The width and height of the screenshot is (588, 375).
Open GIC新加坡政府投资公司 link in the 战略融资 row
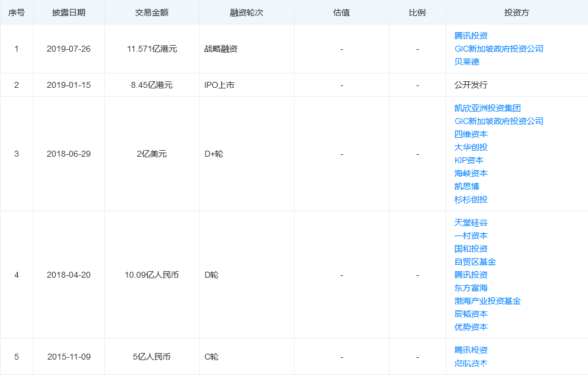(498, 49)
